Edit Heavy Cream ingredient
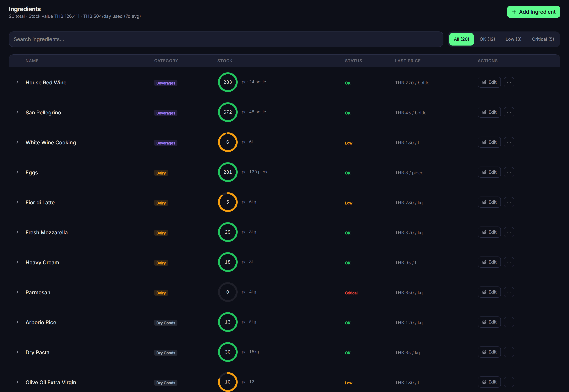Viewport: 569px width, 392px height. coord(489,262)
